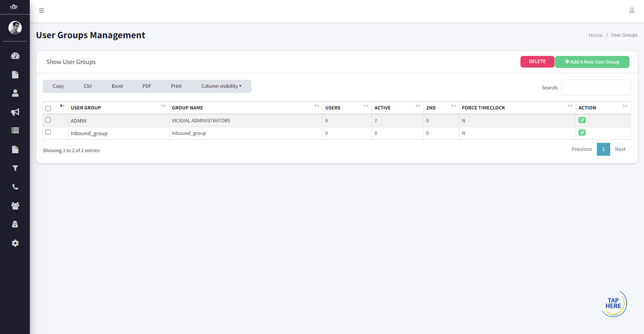This screenshot has width=644, height=334.
Task: Focus the Search input field
Action: (x=596, y=88)
